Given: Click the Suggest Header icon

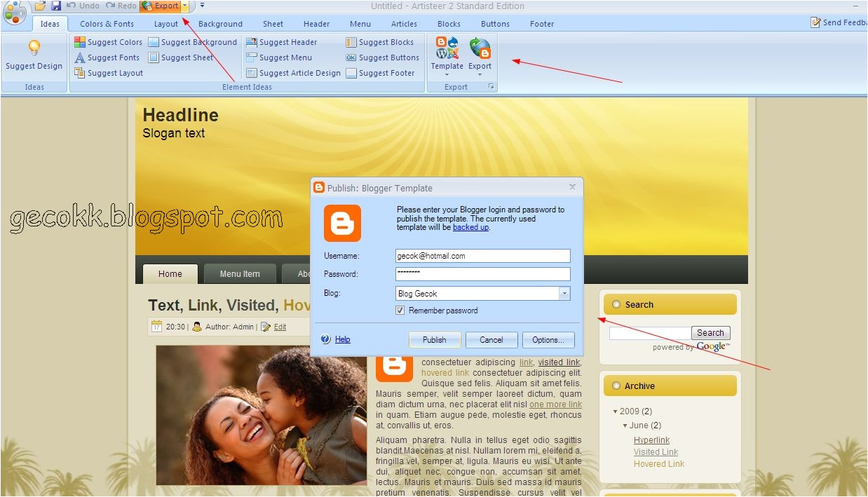Looking at the screenshot, I should [252, 42].
